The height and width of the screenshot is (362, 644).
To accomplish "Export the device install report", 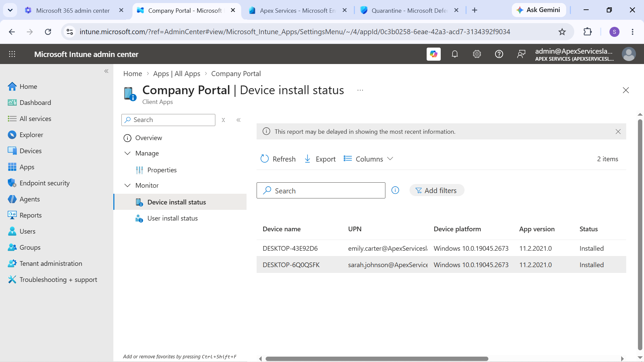I will pyautogui.click(x=320, y=159).
